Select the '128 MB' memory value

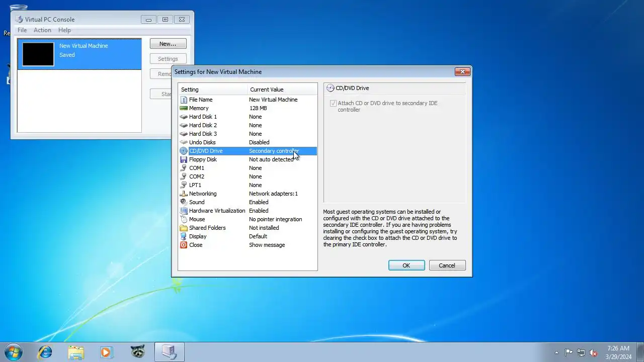(258, 108)
